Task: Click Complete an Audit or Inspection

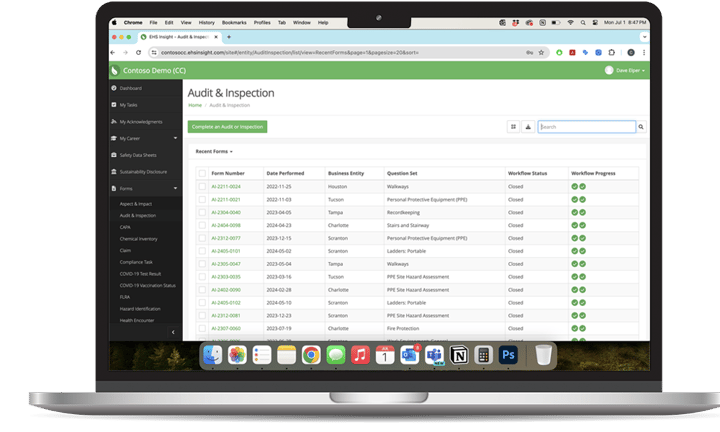Action: (x=227, y=127)
